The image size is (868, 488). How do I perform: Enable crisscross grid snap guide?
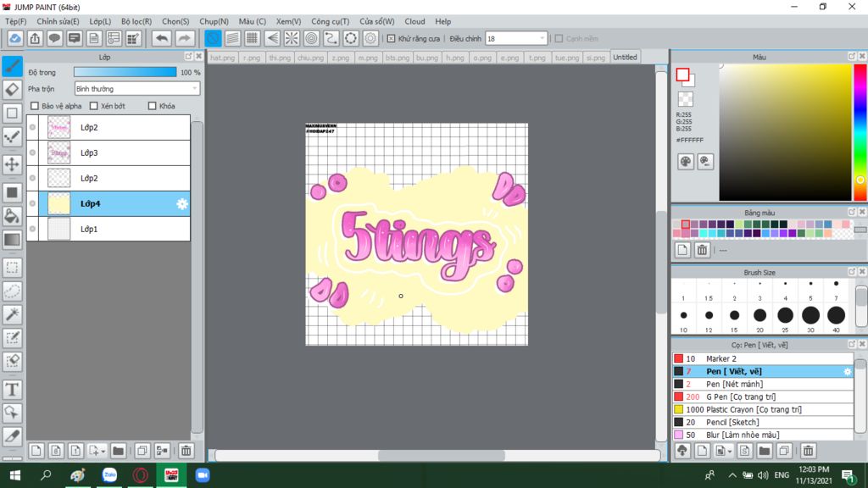253,38
